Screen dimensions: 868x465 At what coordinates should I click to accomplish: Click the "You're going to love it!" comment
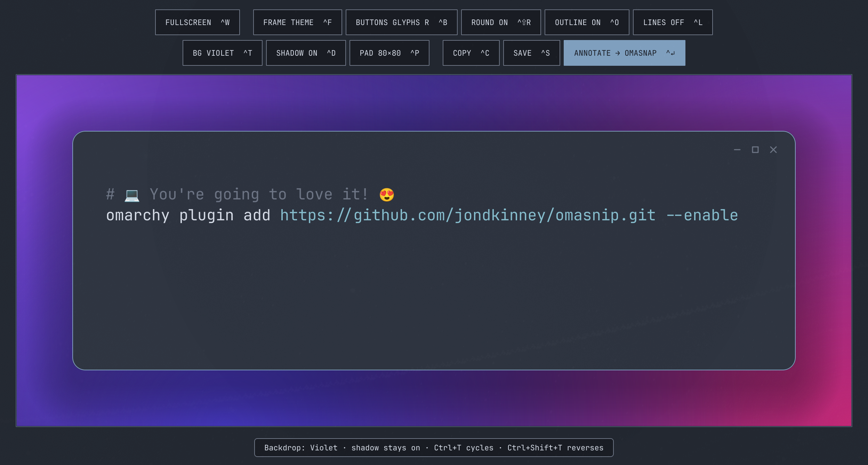[259, 195]
